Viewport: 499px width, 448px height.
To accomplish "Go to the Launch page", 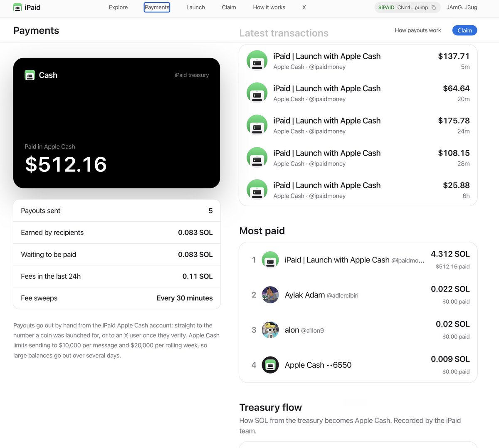I will click(x=195, y=7).
